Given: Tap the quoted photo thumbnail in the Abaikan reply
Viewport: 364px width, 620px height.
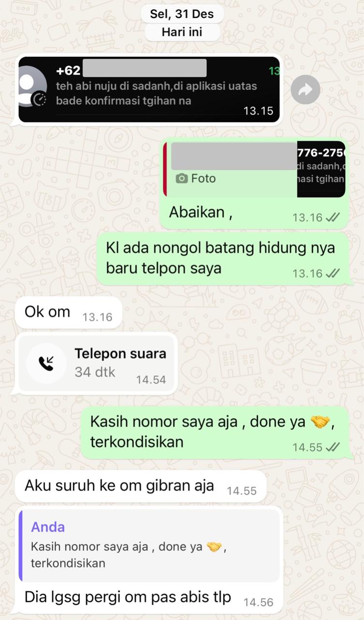Looking at the screenshot, I should [321, 170].
